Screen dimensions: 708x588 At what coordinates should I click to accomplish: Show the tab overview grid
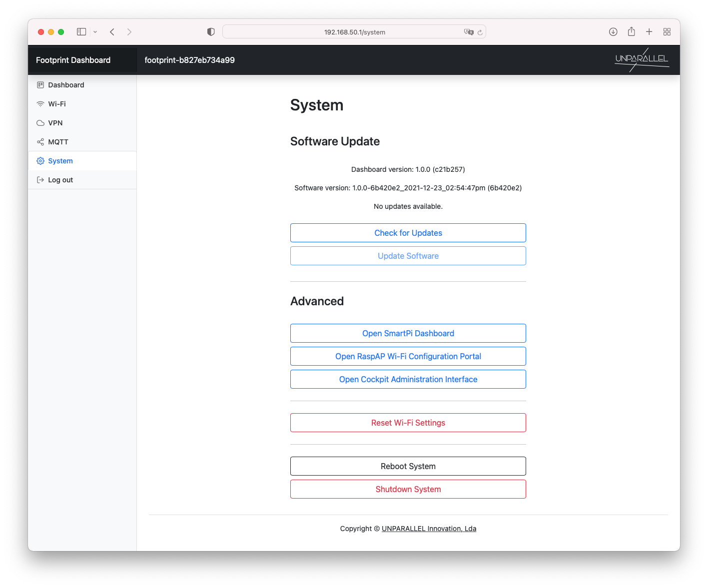pos(667,32)
